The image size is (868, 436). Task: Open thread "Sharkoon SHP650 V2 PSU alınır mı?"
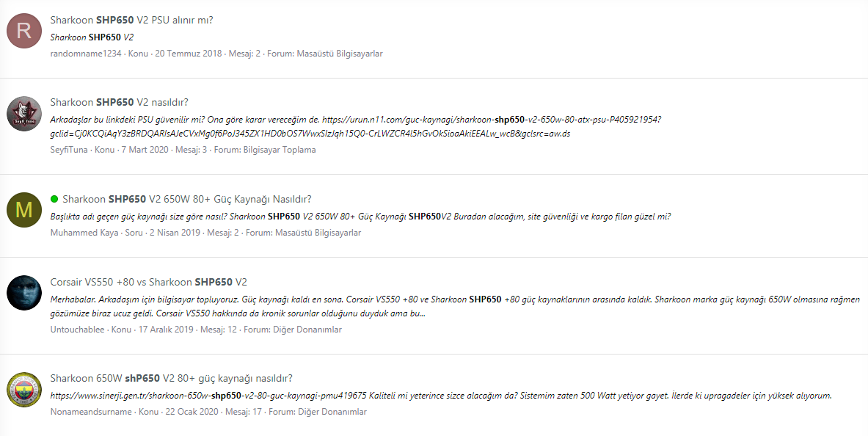click(130, 21)
